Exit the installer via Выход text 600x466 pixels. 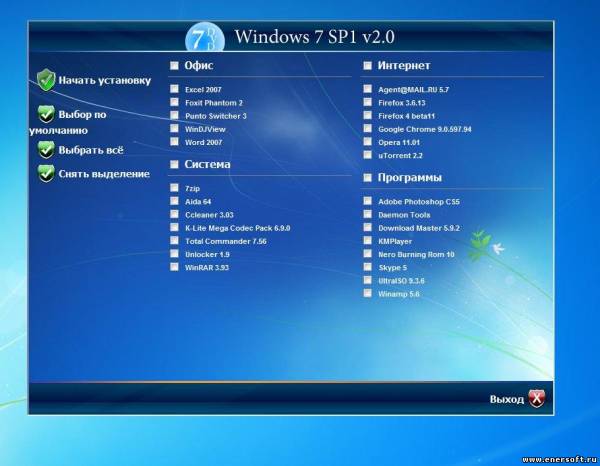click(507, 399)
